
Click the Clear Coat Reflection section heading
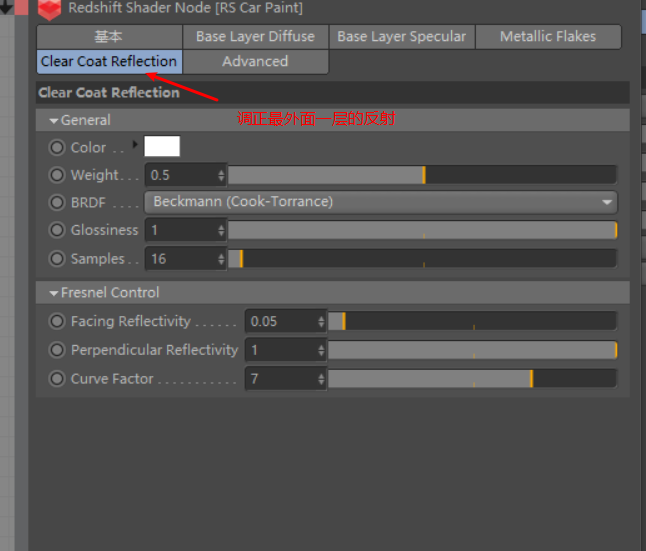(109, 93)
